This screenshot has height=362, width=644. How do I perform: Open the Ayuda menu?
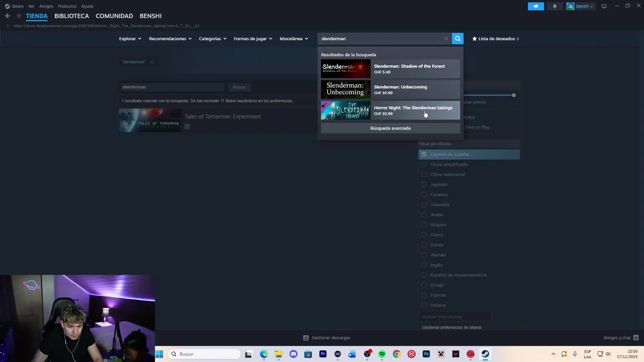(x=87, y=6)
